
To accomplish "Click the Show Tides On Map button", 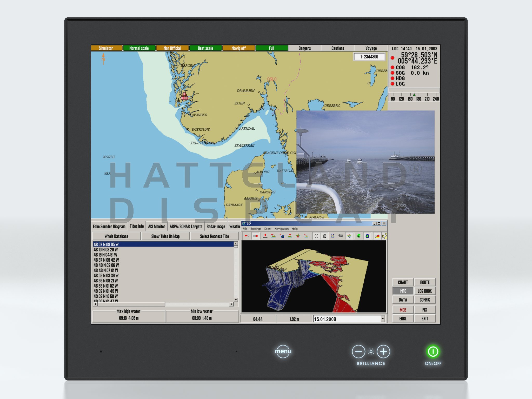I will click(165, 236).
